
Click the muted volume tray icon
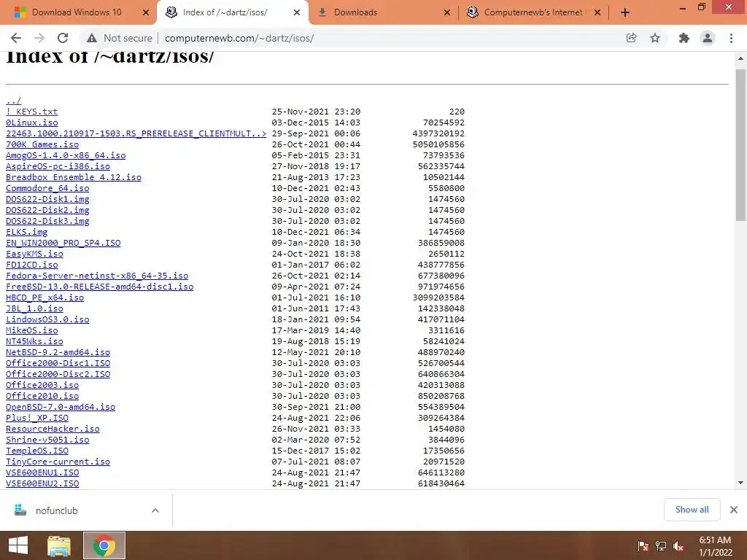click(678, 545)
